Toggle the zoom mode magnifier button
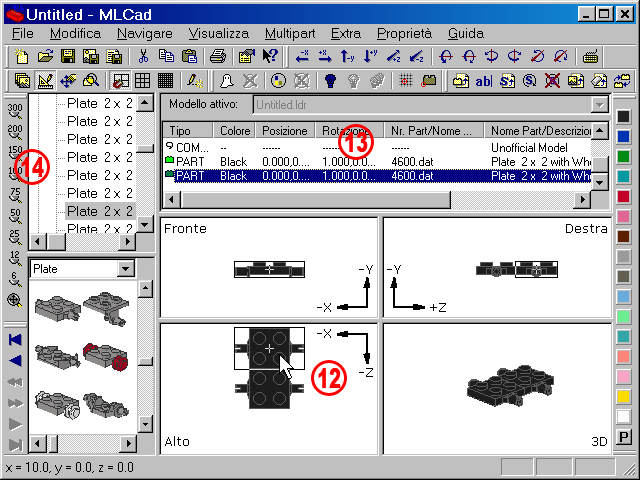Viewport: 640px width, 480px height. 91,81
